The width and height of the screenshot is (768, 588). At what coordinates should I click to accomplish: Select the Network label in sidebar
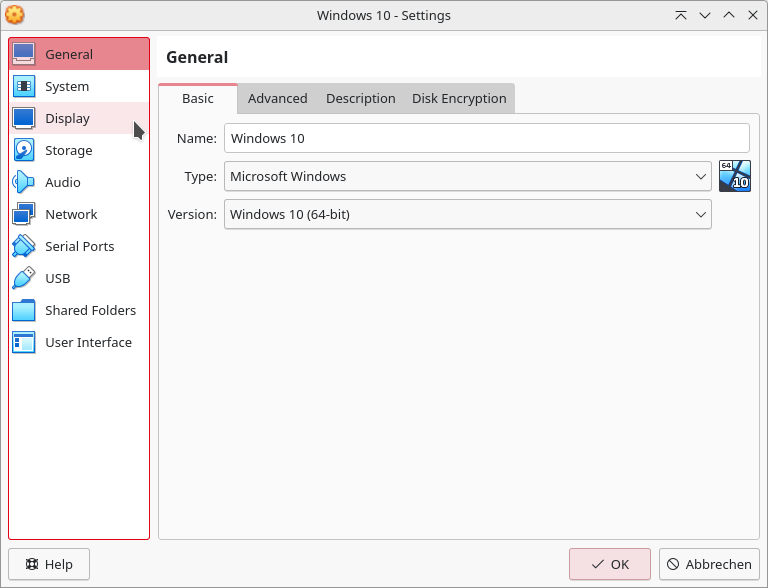coord(71,214)
